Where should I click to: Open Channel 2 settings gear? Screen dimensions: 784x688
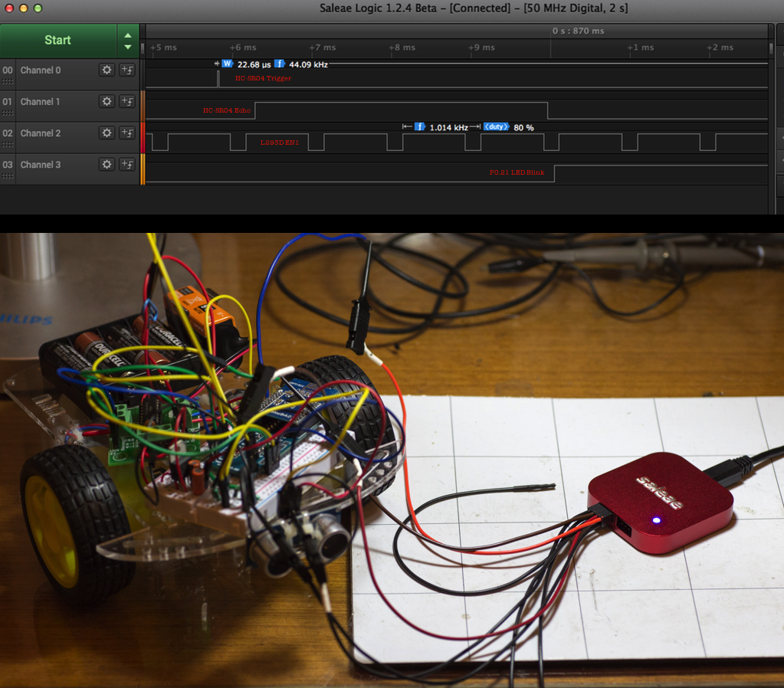pyautogui.click(x=107, y=133)
